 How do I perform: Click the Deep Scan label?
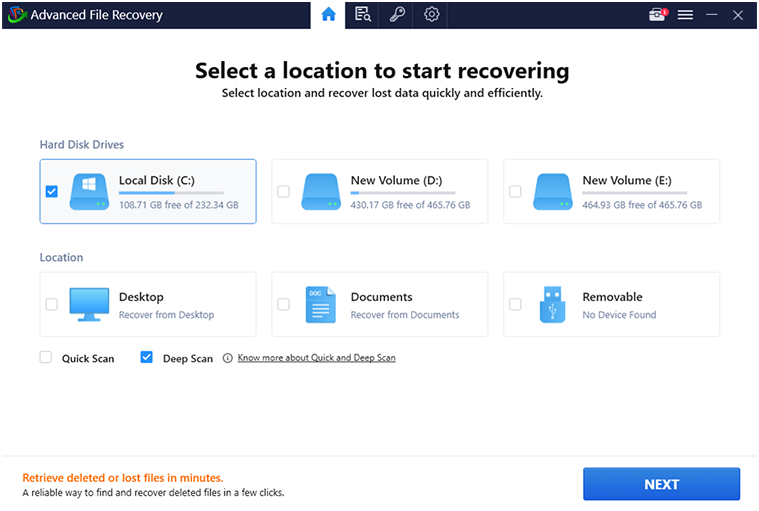coord(188,359)
